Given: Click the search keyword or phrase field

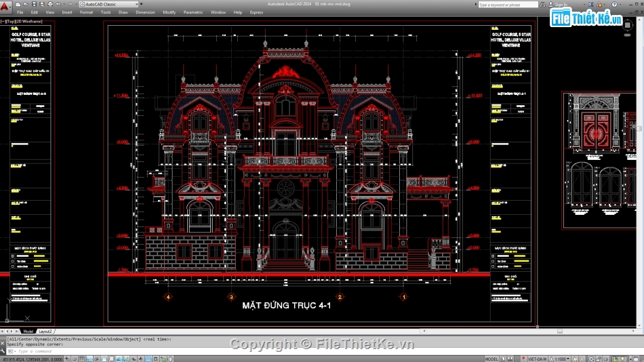Looking at the screenshot, I should [x=508, y=5].
